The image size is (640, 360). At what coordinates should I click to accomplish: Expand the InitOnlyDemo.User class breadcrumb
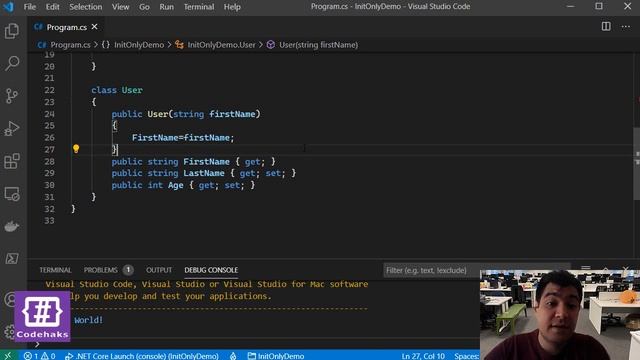click(215, 45)
